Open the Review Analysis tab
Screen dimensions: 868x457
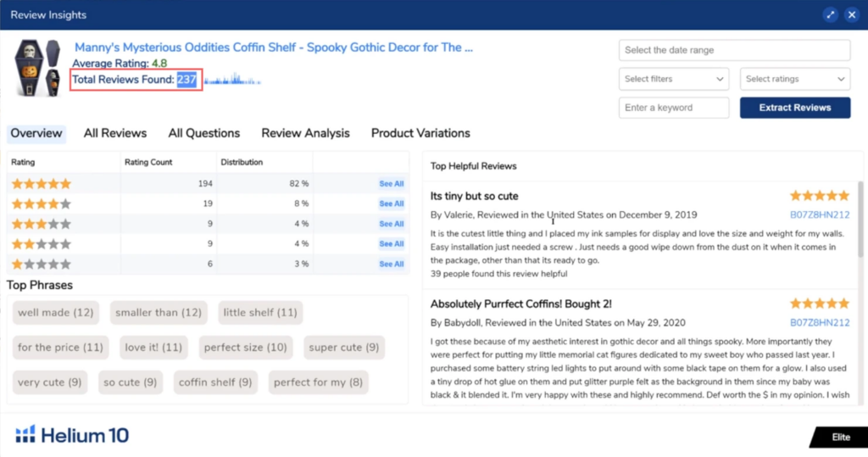pos(305,133)
